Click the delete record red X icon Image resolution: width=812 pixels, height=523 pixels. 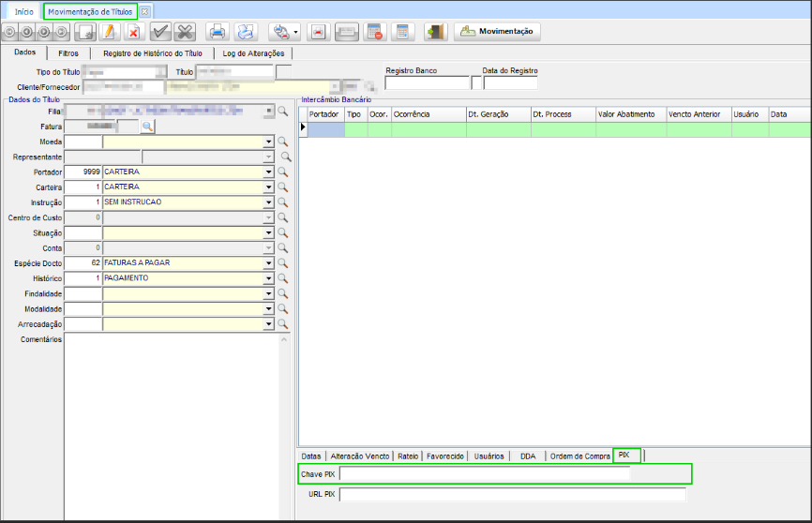click(x=132, y=32)
